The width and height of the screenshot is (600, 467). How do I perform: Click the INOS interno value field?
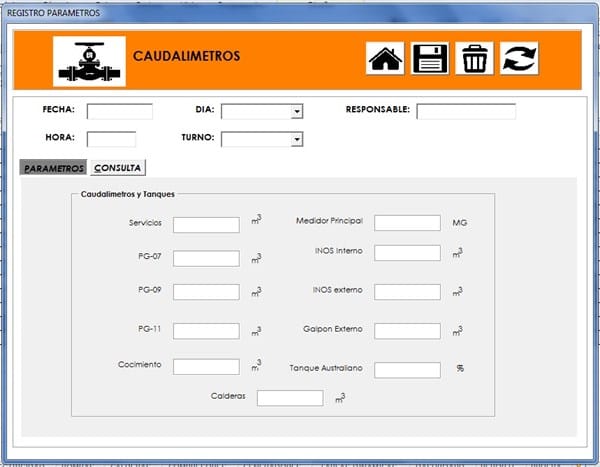point(408,253)
